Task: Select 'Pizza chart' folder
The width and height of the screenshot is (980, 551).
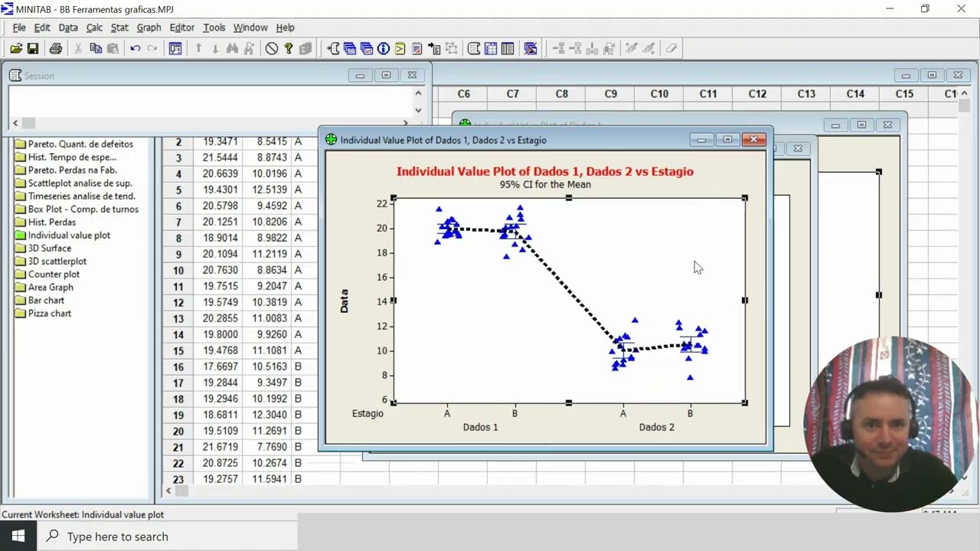Action: pos(50,313)
